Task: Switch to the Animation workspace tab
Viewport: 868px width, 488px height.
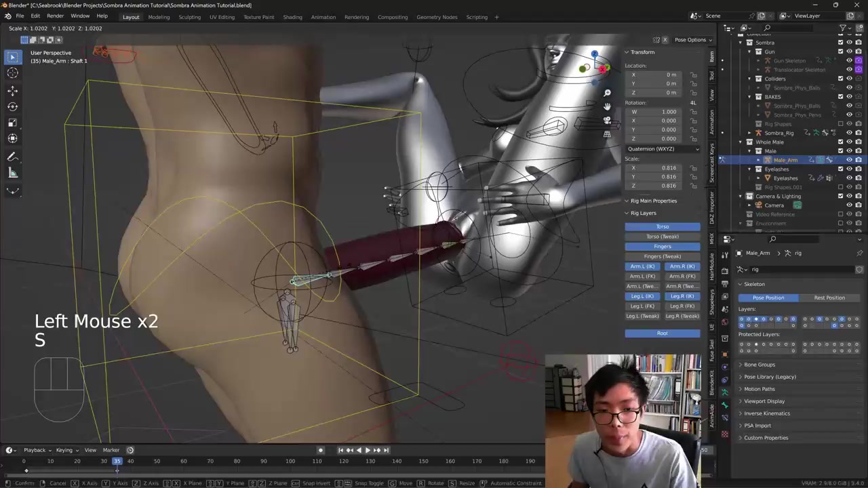Action: [x=323, y=17]
